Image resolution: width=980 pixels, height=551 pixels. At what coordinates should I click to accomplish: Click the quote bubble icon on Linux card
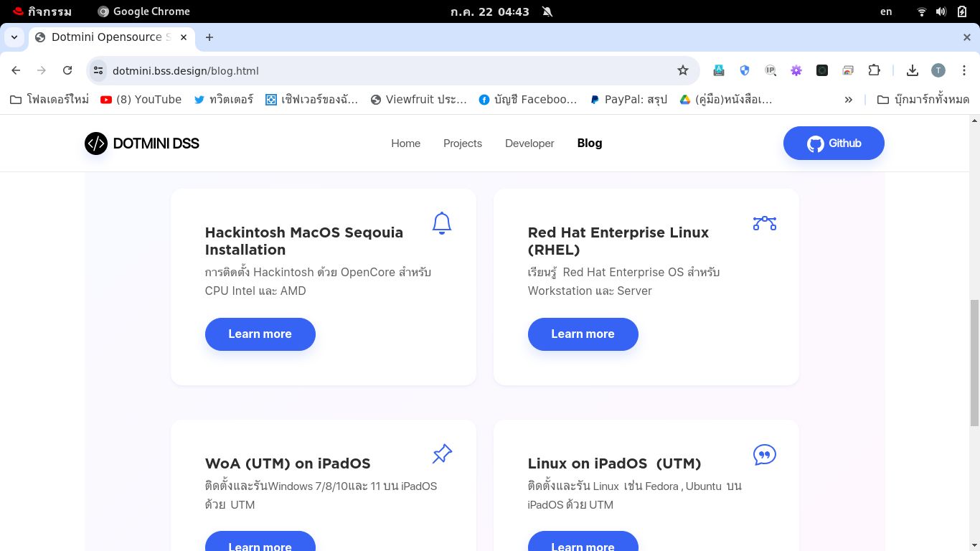point(764,455)
